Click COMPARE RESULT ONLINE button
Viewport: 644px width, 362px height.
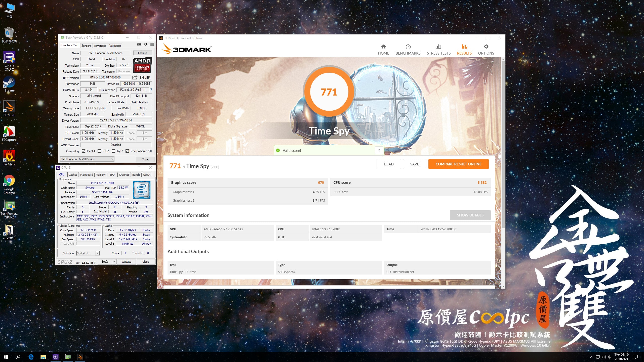(458, 164)
